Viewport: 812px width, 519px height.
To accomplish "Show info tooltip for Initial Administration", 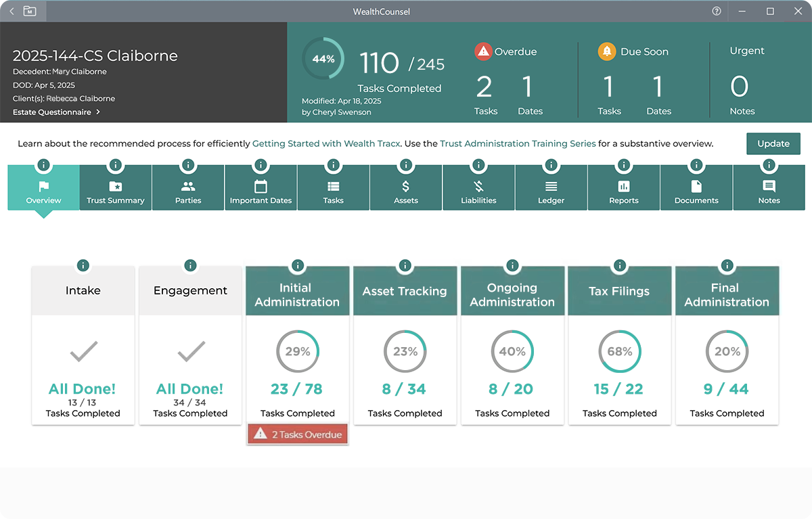I will click(297, 265).
